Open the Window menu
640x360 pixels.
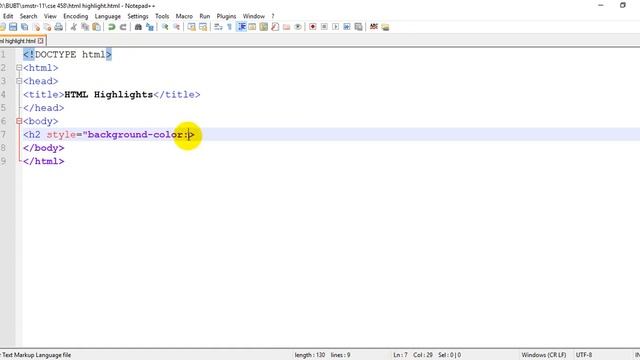(x=254, y=16)
